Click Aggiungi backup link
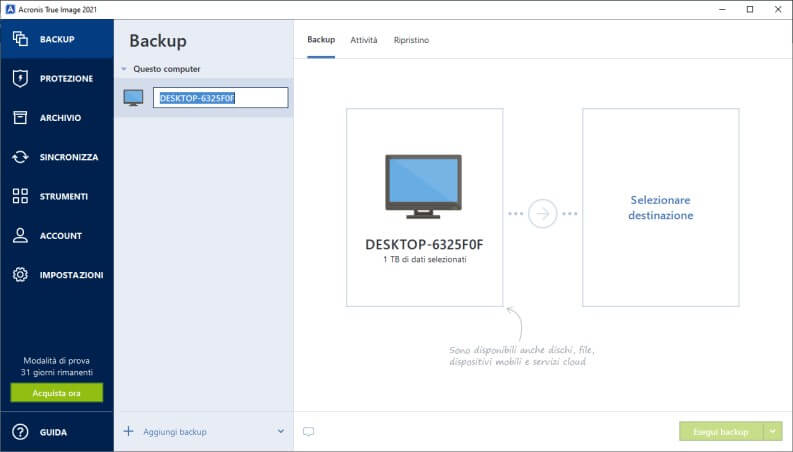The height and width of the screenshot is (452, 793). pyautogui.click(x=174, y=432)
